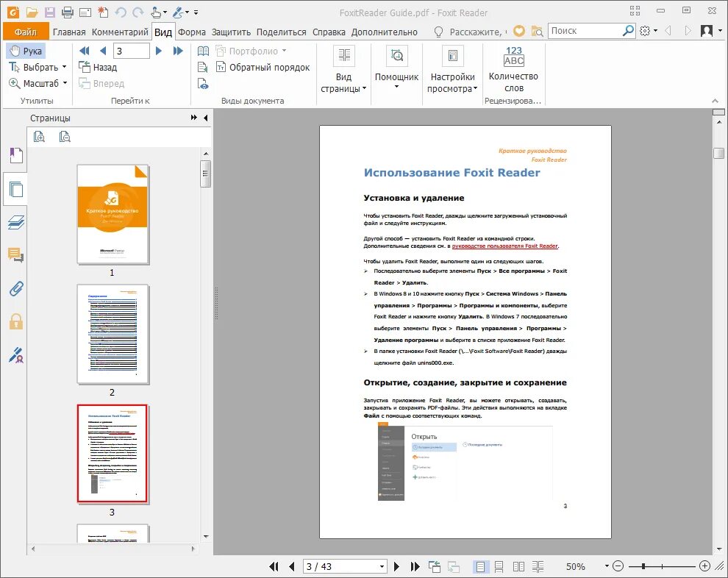Collapse the ribbon with the chevron
Image resolution: width=728 pixels, height=578 pixels.
715,101
